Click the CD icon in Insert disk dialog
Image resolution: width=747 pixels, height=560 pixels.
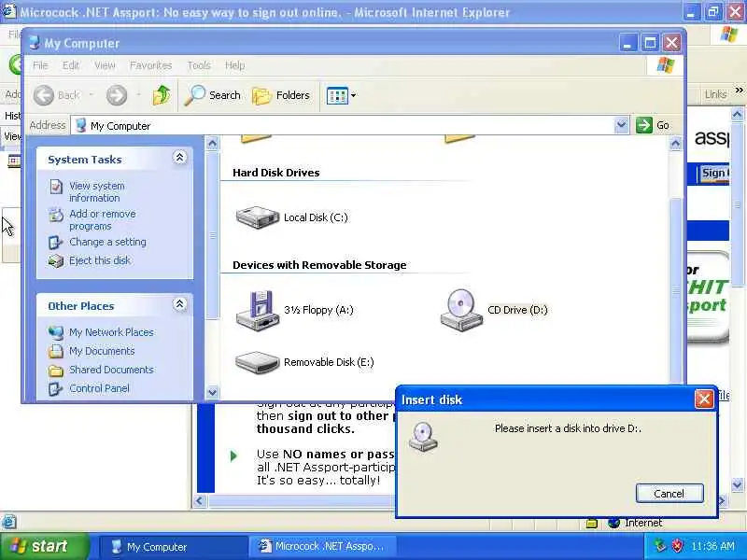(423, 437)
